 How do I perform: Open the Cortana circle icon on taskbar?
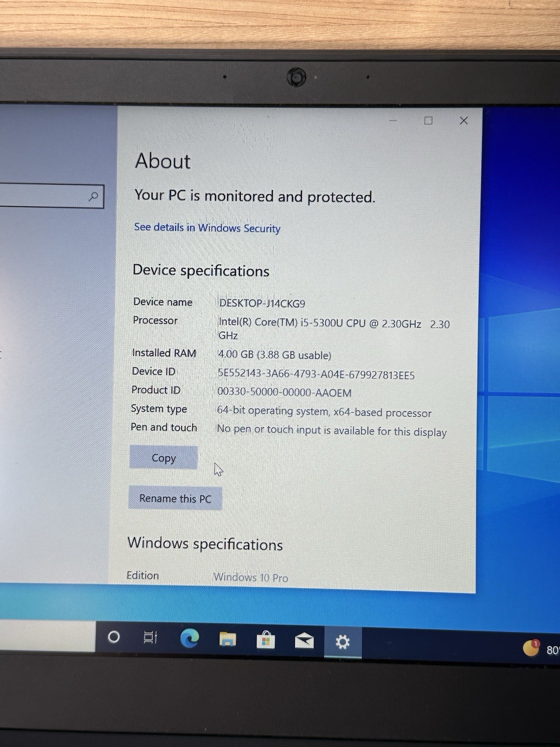click(x=114, y=637)
